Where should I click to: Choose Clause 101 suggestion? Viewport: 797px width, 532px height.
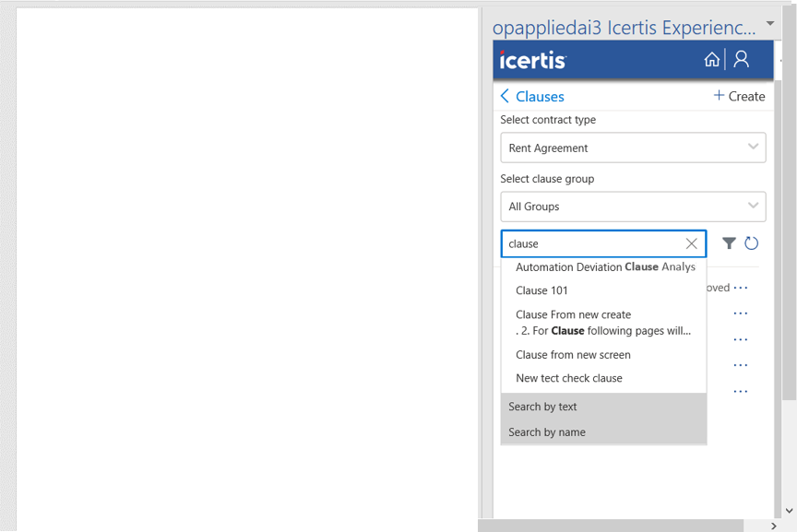[x=542, y=290]
